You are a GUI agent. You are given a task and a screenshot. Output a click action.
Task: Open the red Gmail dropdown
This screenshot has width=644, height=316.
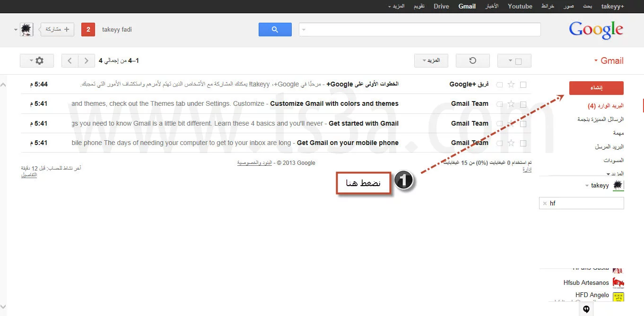tap(609, 60)
